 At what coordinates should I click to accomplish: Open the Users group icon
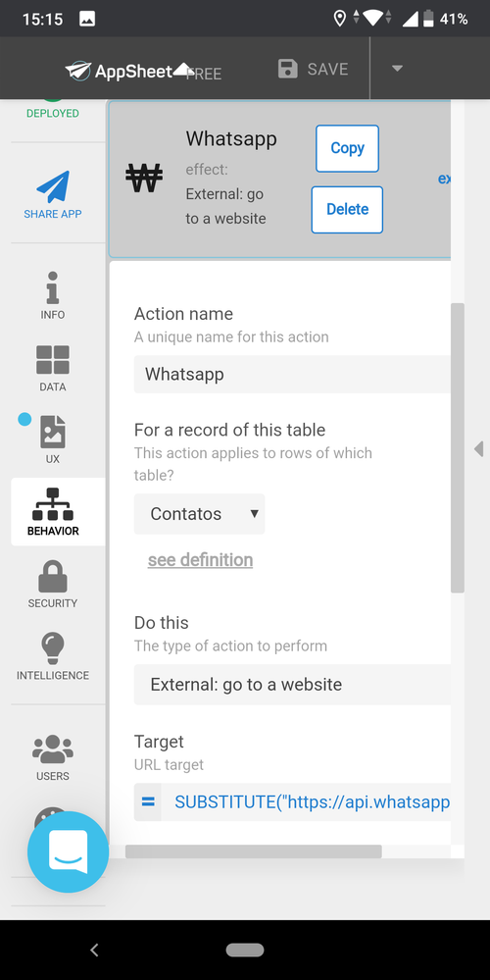tap(53, 748)
